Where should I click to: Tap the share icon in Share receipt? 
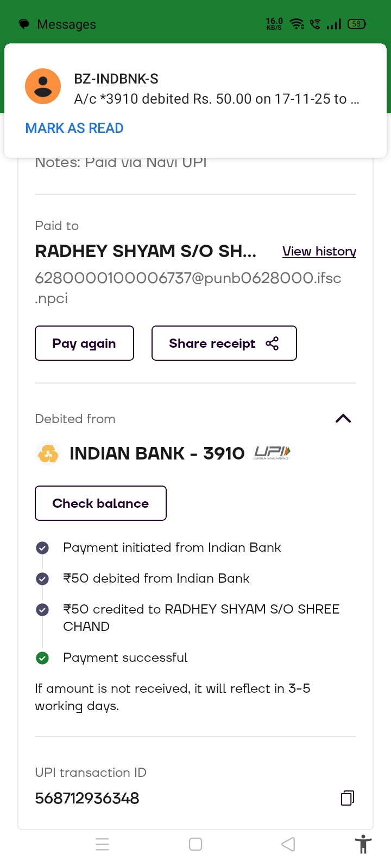click(x=272, y=343)
